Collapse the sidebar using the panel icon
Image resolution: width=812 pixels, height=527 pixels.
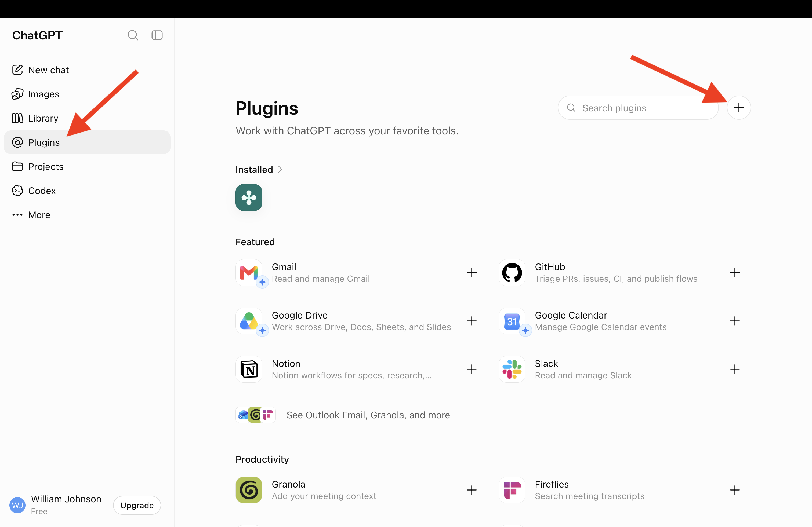(157, 35)
